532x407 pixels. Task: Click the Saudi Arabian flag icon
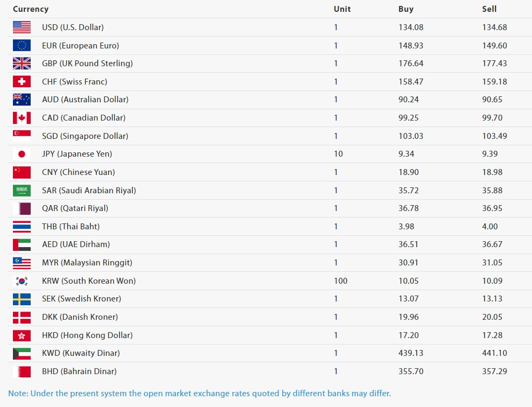(x=22, y=191)
